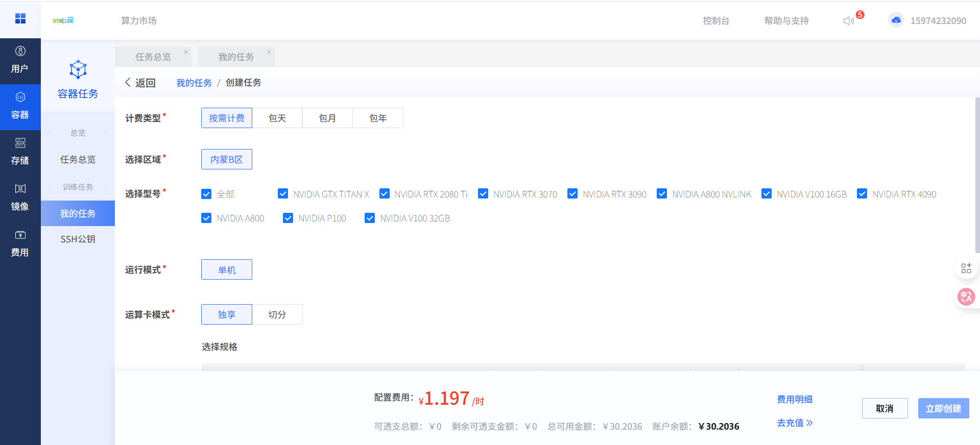Open the 容器 sidebar section

(20, 107)
